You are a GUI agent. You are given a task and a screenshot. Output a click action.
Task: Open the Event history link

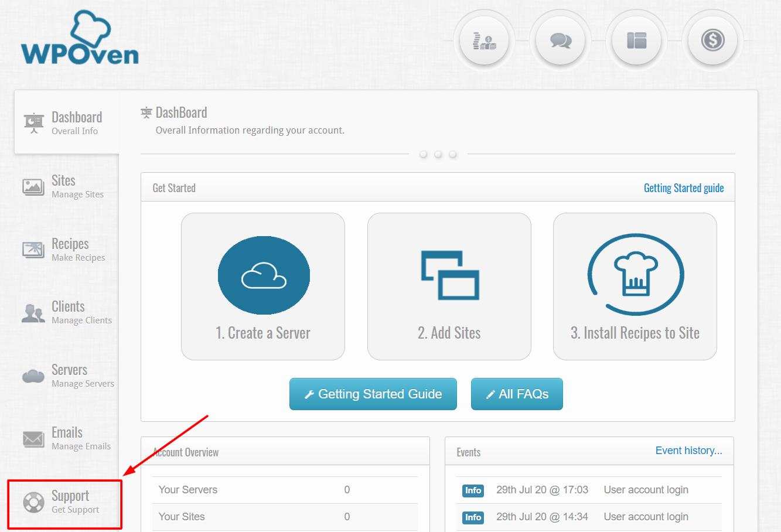point(688,450)
